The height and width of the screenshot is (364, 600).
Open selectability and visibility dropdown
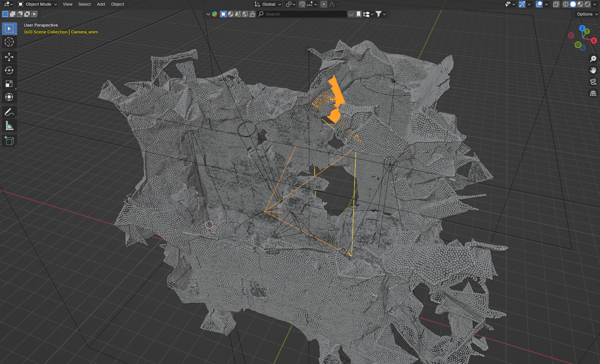click(510, 4)
